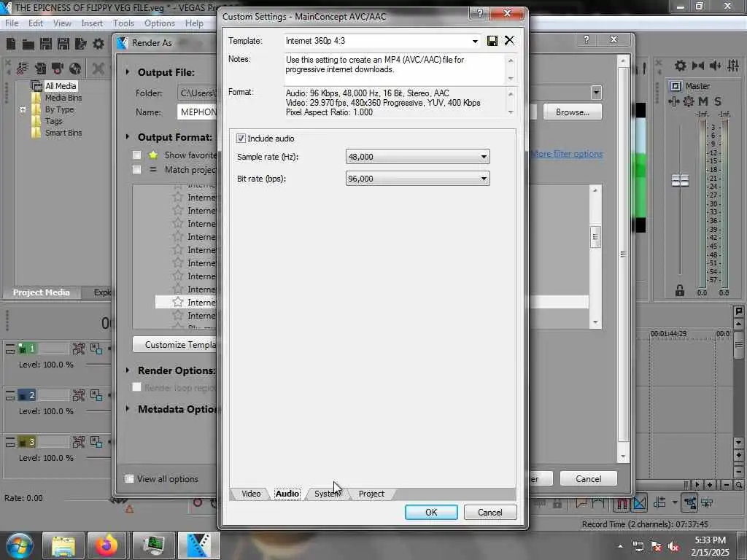The image size is (747, 560).
Task: Click track 1 automation settings icon
Action: point(78,349)
